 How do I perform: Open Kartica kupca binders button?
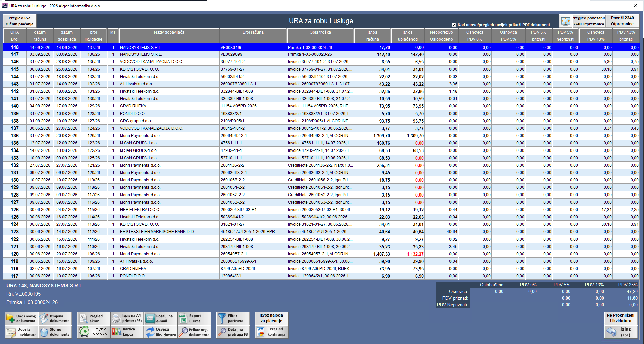click(x=127, y=332)
